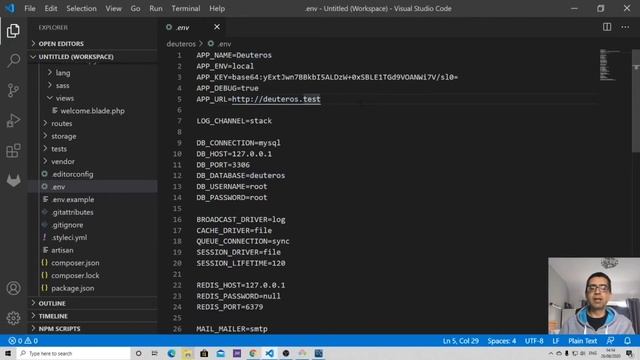Expand the routes folder

pyautogui.click(x=93, y=123)
